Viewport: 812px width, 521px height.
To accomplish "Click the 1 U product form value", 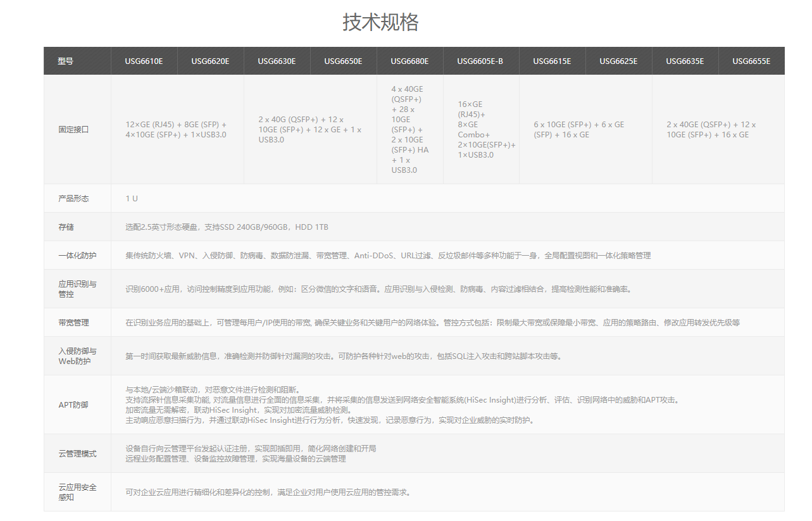I will [132, 199].
